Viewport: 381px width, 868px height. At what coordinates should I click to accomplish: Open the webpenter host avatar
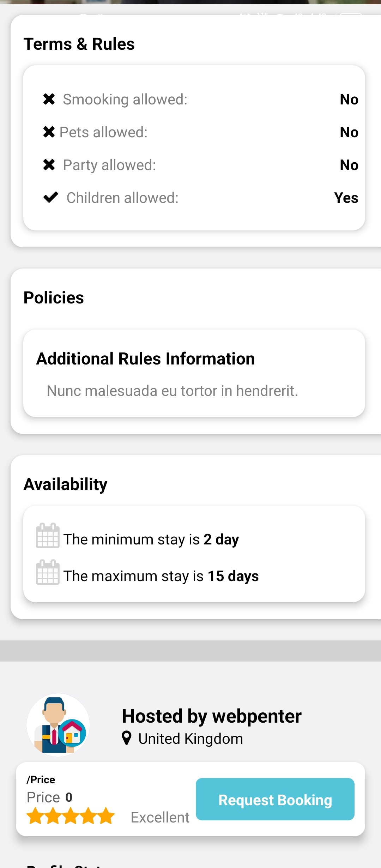[x=58, y=725]
